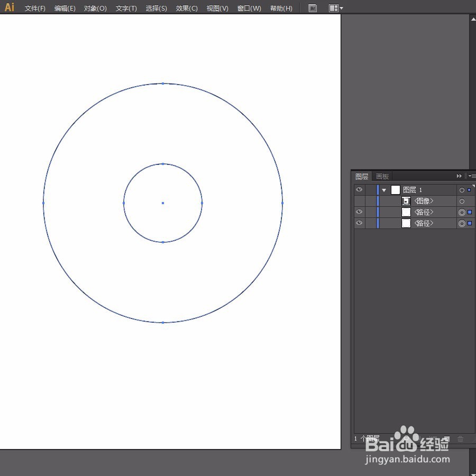Click the left anchor point of outer circle
Viewport: 476px width, 476px height.
(43, 203)
